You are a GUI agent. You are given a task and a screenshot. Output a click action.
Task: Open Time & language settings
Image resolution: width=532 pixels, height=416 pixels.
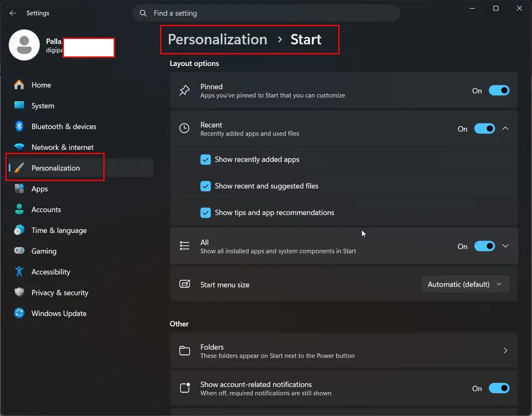pyautogui.click(x=81, y=230)
